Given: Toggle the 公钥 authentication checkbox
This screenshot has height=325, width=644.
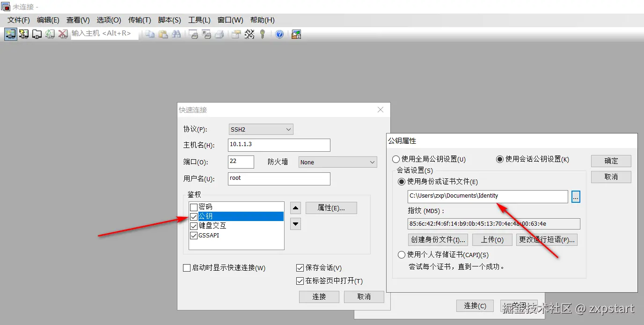Looking at the screenshot, I should (194, 216).
